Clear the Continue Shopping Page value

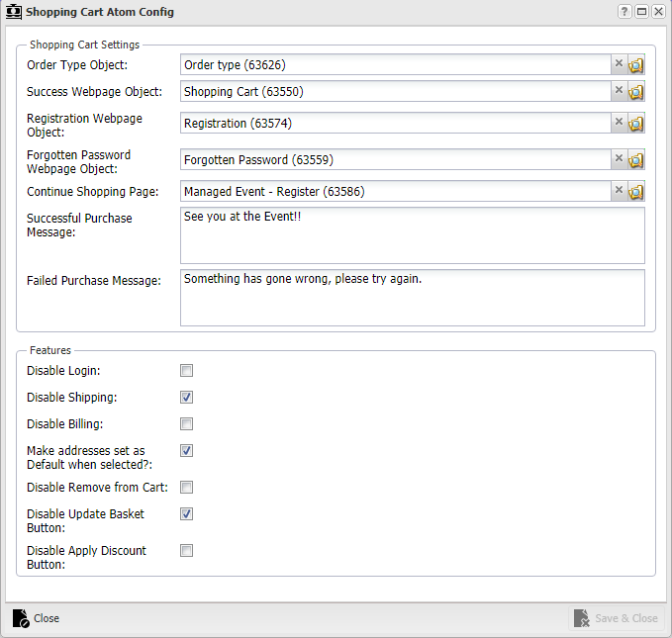coord(619,191)
